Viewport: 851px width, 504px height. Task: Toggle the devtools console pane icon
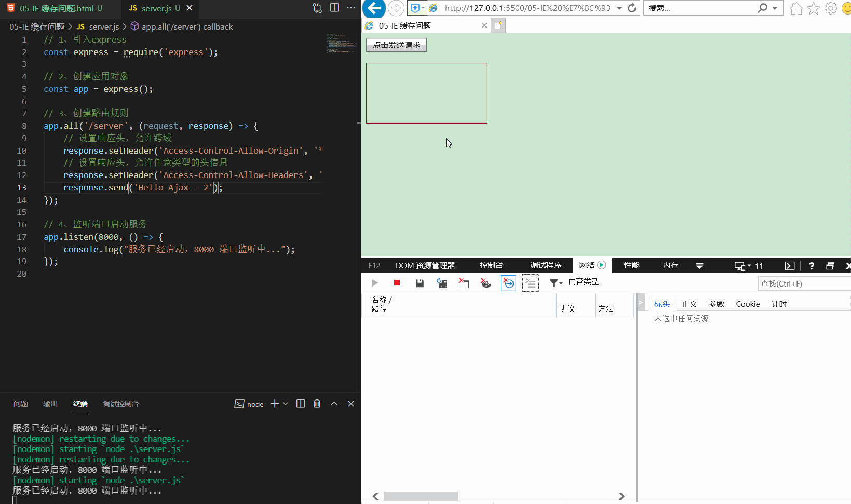pyautogui.click(x=790, y=266)
